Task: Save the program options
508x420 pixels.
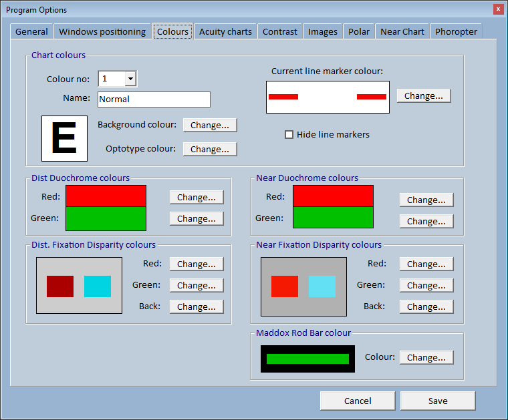Action: [x=438, y=401]
